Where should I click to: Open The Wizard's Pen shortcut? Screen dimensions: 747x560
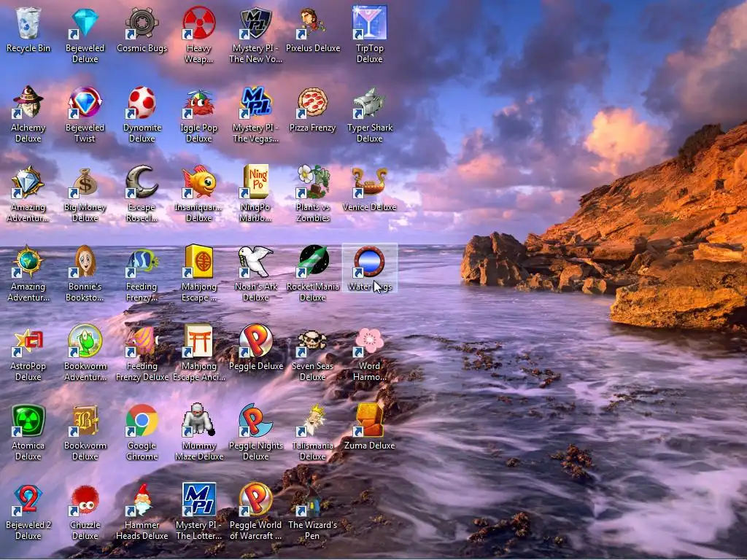tap(312, 500)
